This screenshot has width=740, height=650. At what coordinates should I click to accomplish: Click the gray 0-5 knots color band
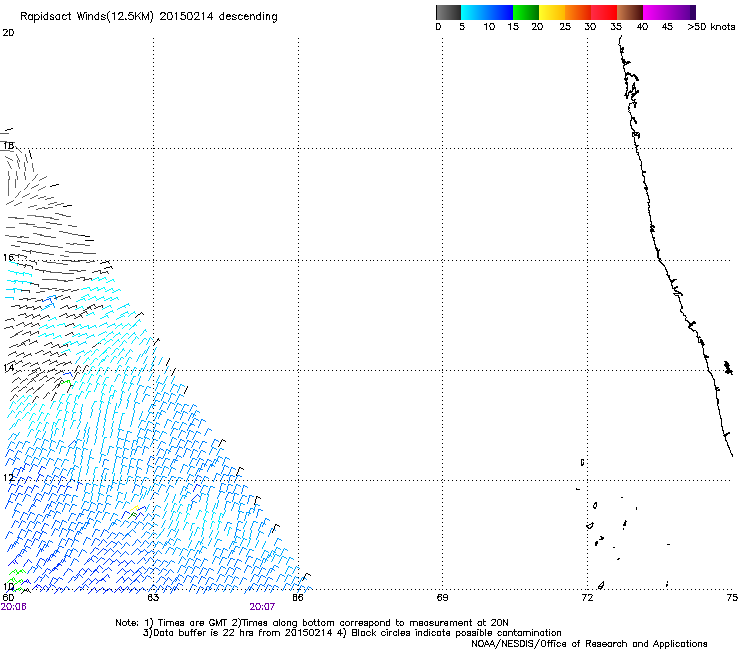click(x=448, y=12)
